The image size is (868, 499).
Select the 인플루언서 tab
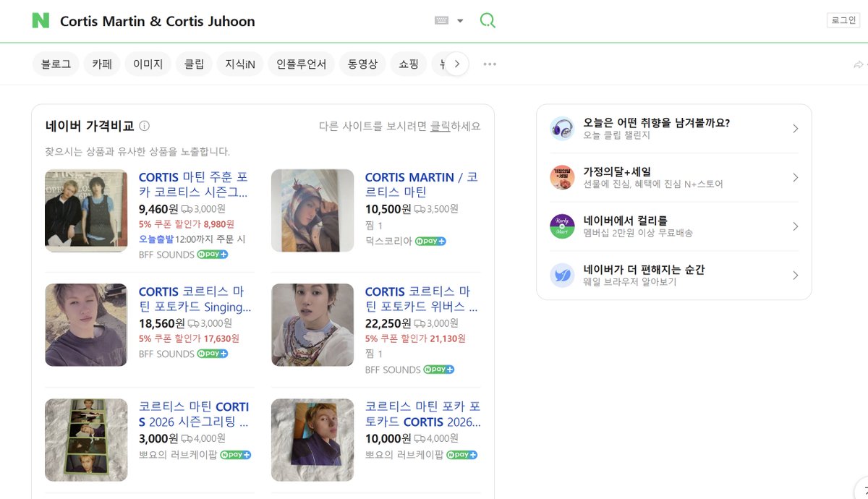[x=302, y=64]
